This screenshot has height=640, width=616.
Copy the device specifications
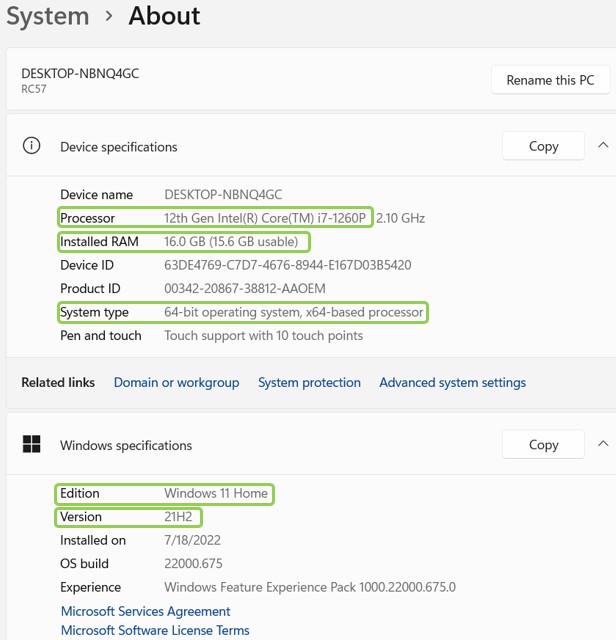(543, 146)
